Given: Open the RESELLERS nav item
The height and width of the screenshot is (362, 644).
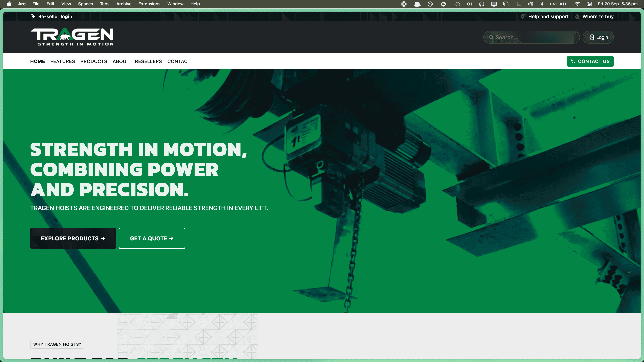Looking at the screenshot, I should tap(148, 62).
